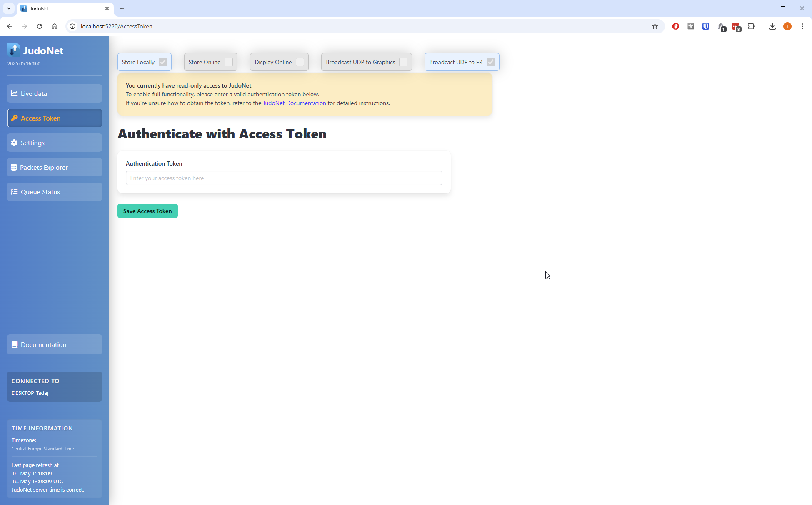Enable the Store Online checkbox
Image resolution: width=812 pixels, height=505 pixels.
pos(229,62)
